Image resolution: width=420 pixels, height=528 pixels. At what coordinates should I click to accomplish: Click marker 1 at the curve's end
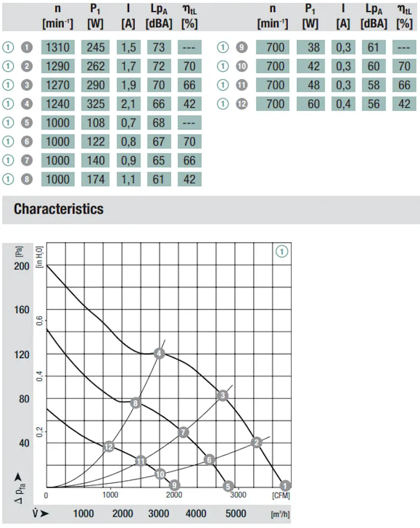pyautogui.click(x=285, y=485)
